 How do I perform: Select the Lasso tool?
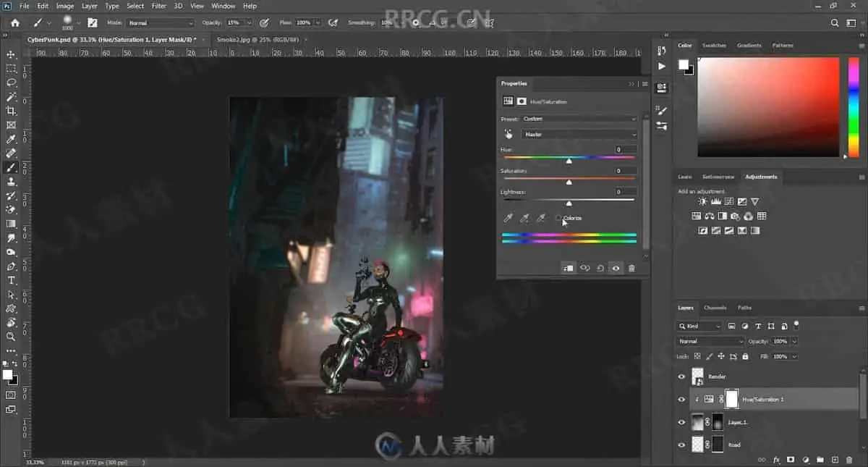pyautogui.click(x=11, y=83)
